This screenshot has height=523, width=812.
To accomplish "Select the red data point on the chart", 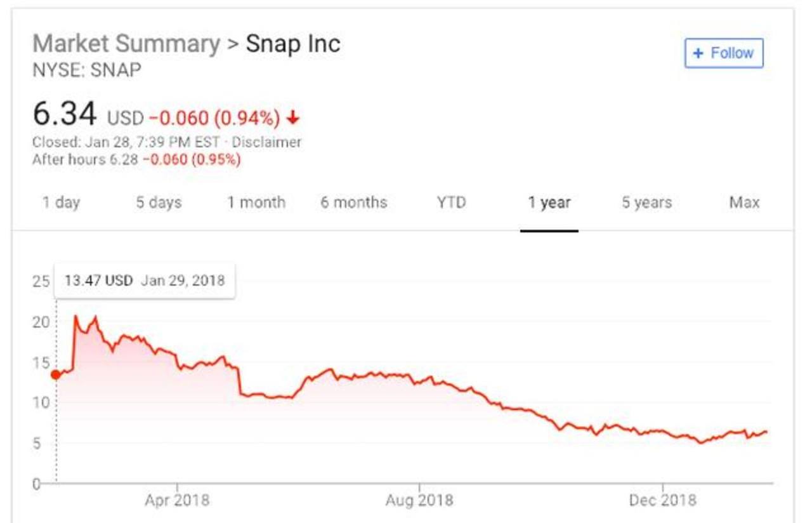I will click(57, 374).
